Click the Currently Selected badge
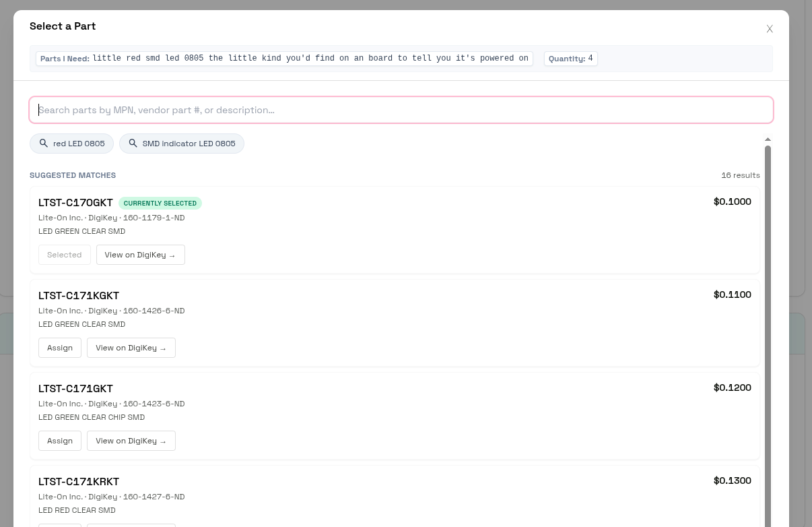The image size is (812, 527). click(x=160, y=203)
